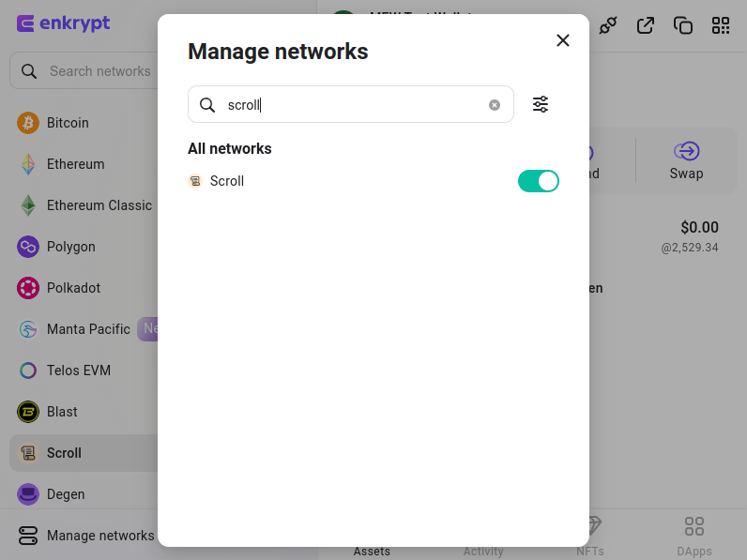Screen dimensions: 747x560
Task: Click the Bitcoin logo icon
Action: (28, 122)
